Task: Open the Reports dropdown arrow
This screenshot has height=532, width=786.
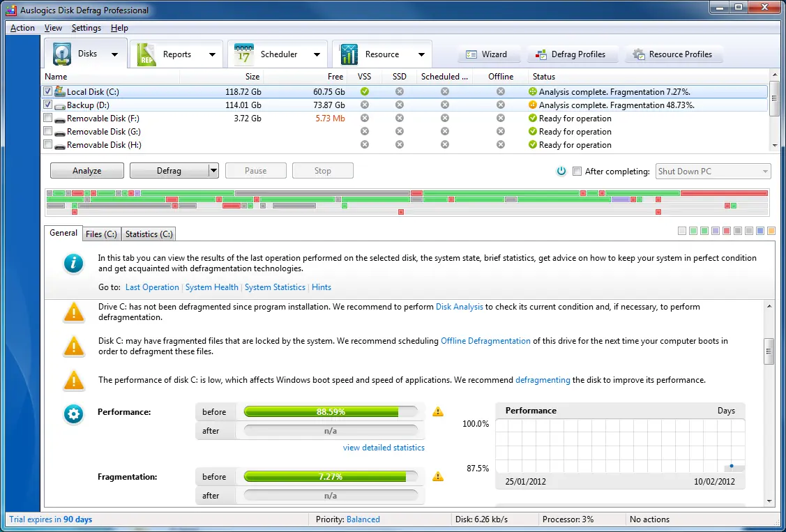Action: point(212,54)
